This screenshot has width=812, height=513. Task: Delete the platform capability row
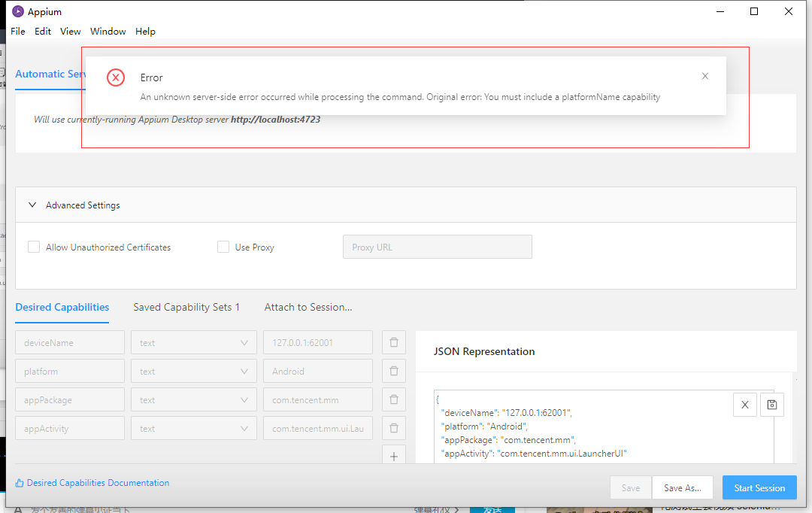[393, 371]
